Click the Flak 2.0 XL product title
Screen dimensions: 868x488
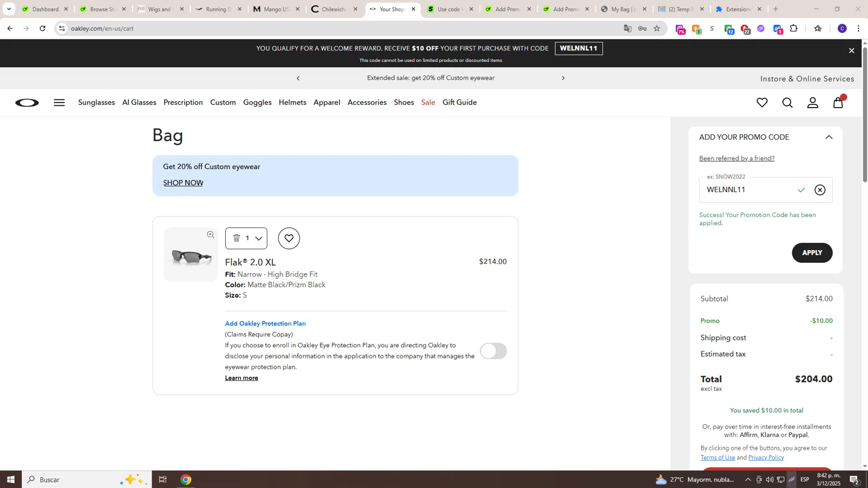click(250, 262)
